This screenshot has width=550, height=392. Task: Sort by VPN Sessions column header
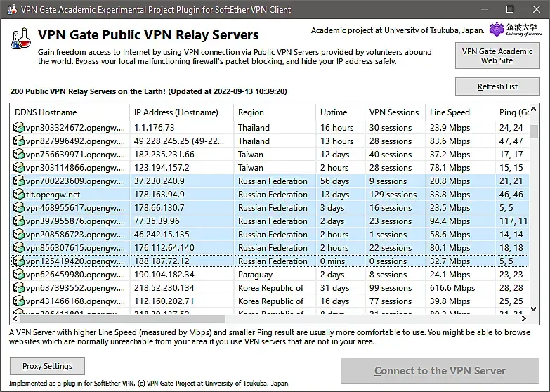tap(394, 112)
